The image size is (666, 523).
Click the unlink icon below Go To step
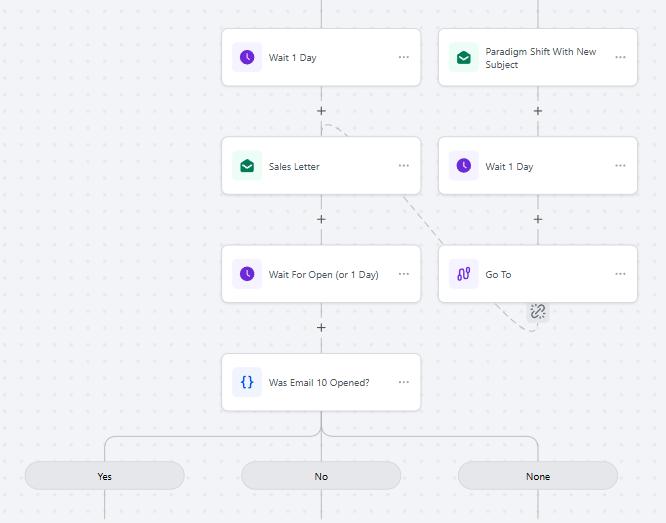[x=538, y=311]
